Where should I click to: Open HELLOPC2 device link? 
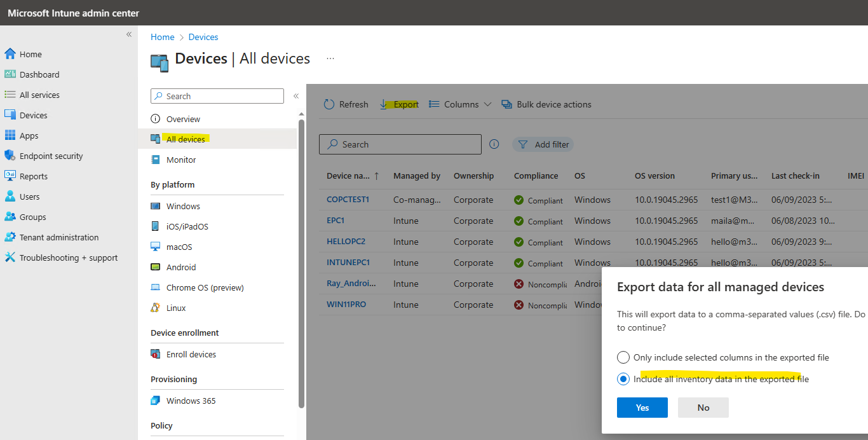[346, 242]
